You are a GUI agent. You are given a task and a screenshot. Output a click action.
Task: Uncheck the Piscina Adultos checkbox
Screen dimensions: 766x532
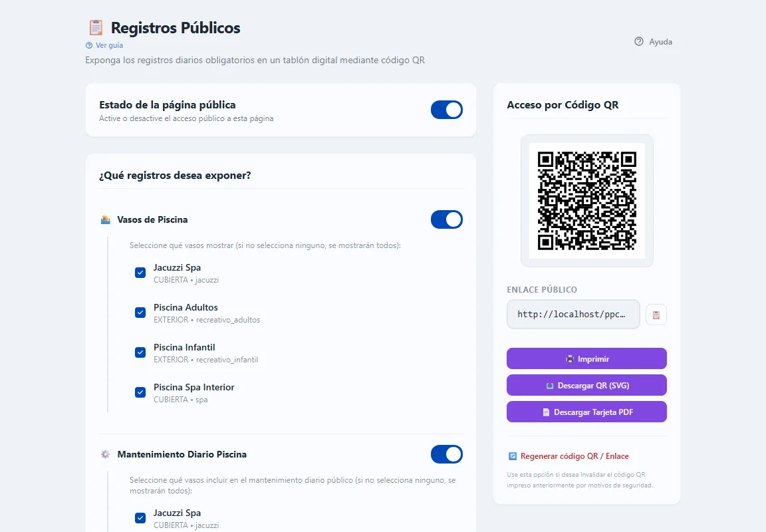coord(140,313)
